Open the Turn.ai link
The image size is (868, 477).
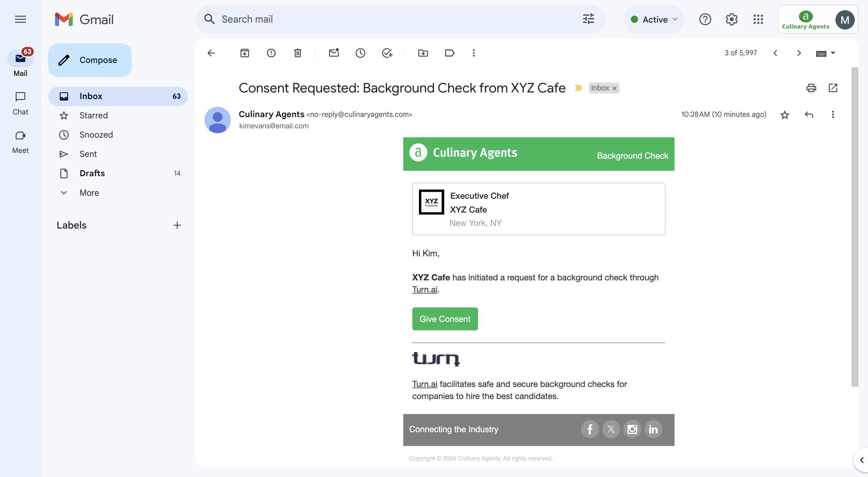pyautogui.click(x=424, y=289)
